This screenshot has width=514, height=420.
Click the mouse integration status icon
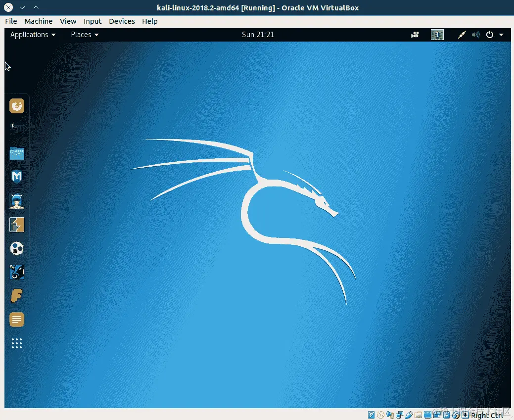(x=456, y=415)
